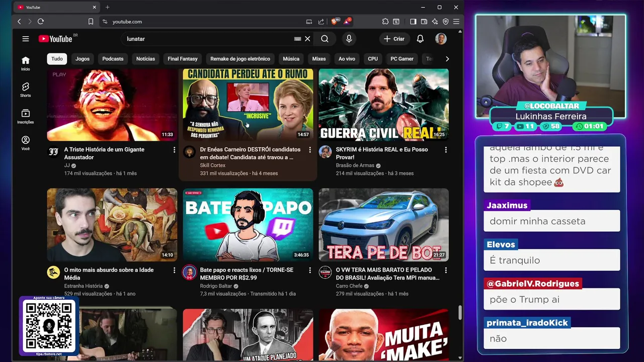Image resolution: width=644 pixels, height=362 pixels.
Task: Select the Notícias filter chip
Action: [x=145, y=59]
